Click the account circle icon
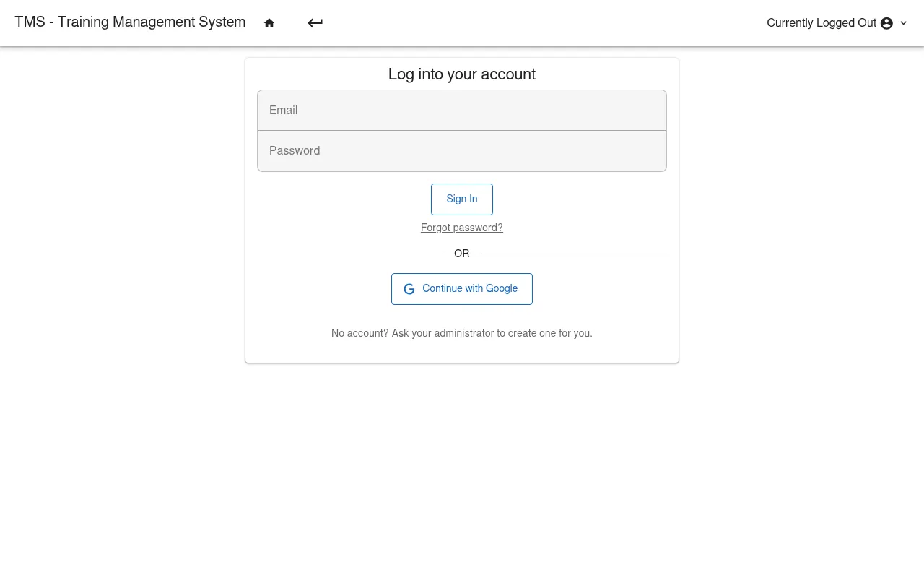Viewport: 924px width, 578px height. click(886, 23)
